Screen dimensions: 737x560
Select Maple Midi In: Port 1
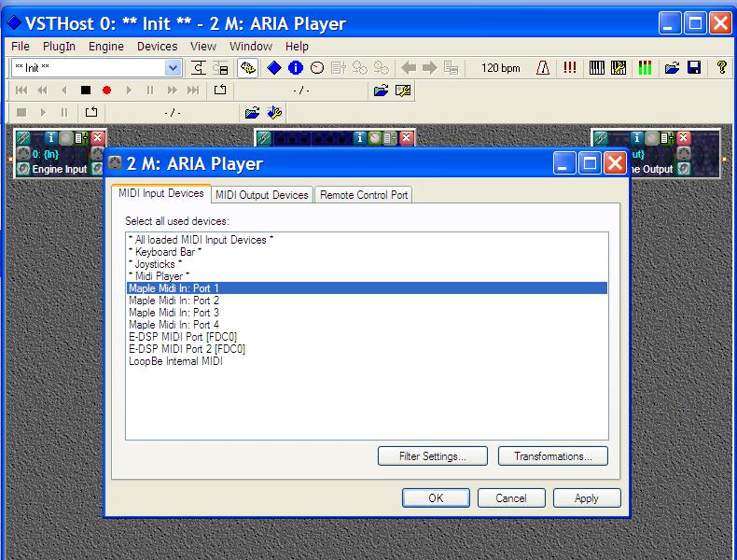(367, 287)
